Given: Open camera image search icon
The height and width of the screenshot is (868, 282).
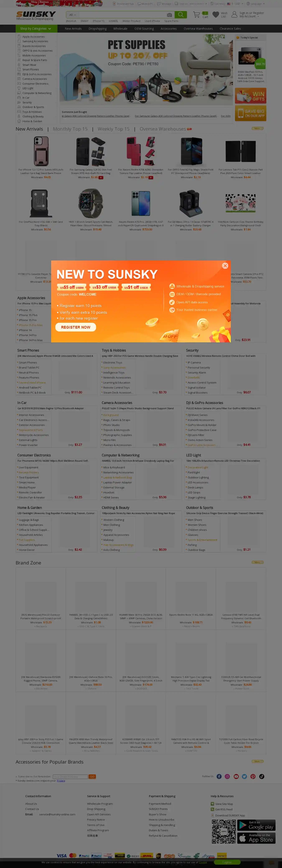Looking at the screenshot, I should (x=169, y=15).
